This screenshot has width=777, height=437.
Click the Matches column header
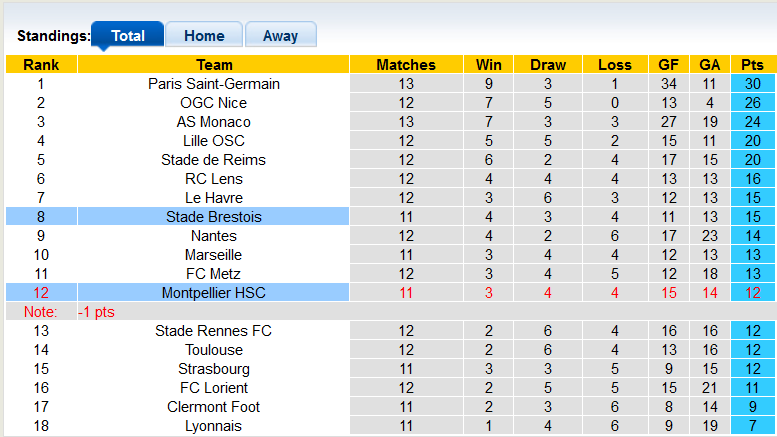[406, 65]
